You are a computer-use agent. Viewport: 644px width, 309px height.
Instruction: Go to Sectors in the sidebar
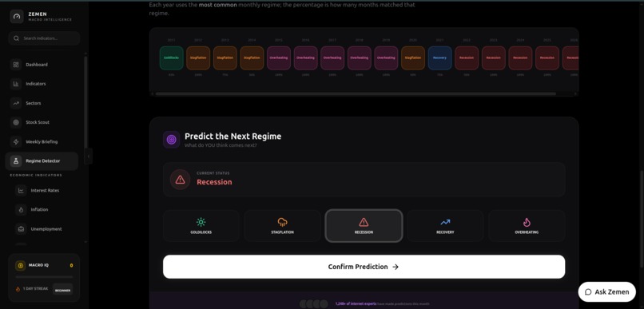click(x=42, y=103)
